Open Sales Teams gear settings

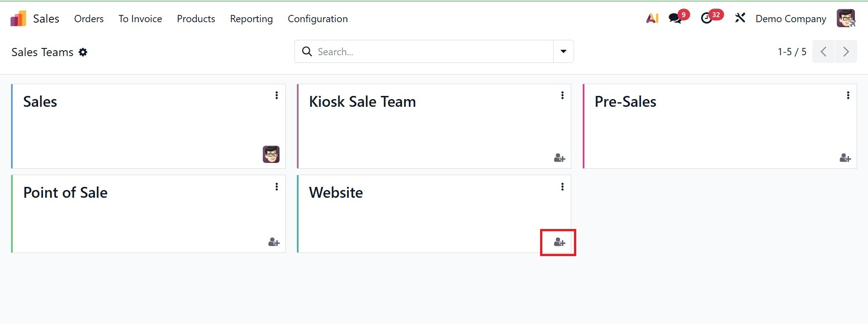pyautogui.click(x=83, y=52)
